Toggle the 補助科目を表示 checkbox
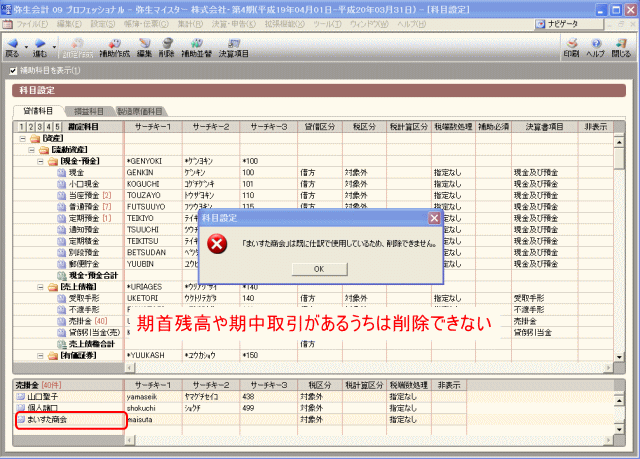This screenshot has width=640, height=459. (13, 71)
